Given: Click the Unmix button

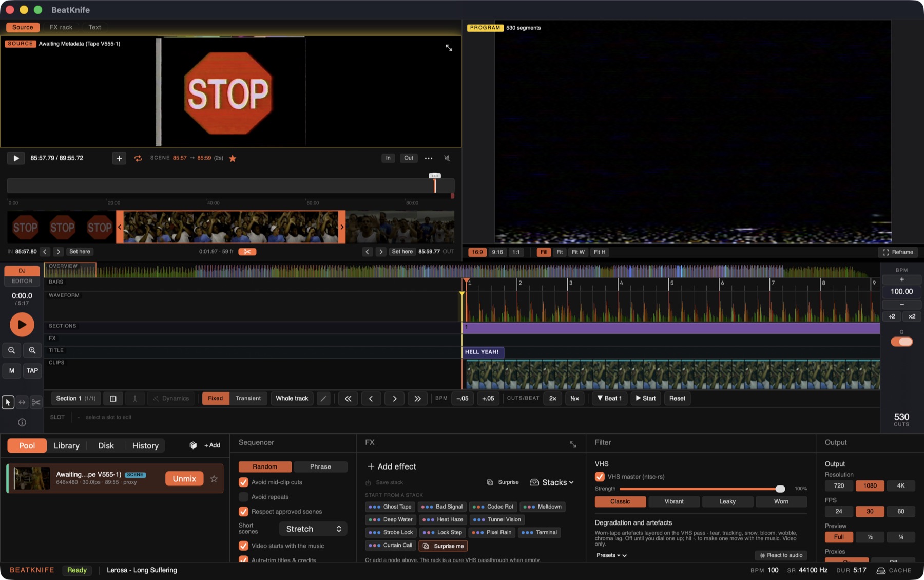Looking at the screenshot, I should [x=184, y=479].
